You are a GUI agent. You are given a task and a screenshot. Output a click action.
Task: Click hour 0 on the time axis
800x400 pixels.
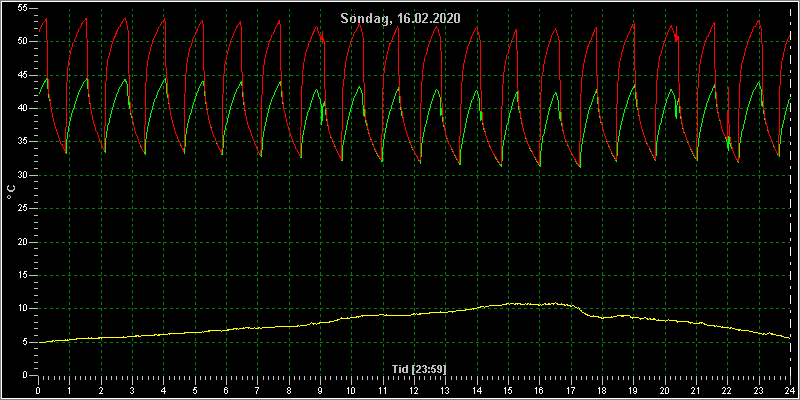pos(38,390)
